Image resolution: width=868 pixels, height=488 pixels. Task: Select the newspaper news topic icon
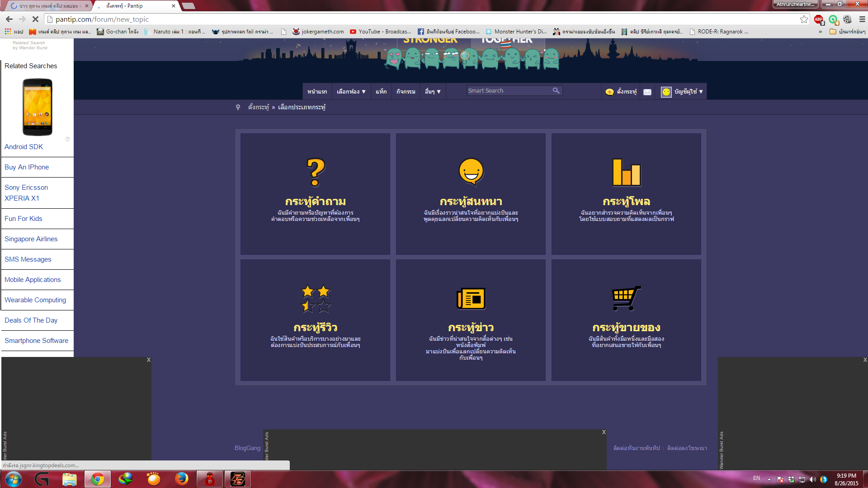471,299
